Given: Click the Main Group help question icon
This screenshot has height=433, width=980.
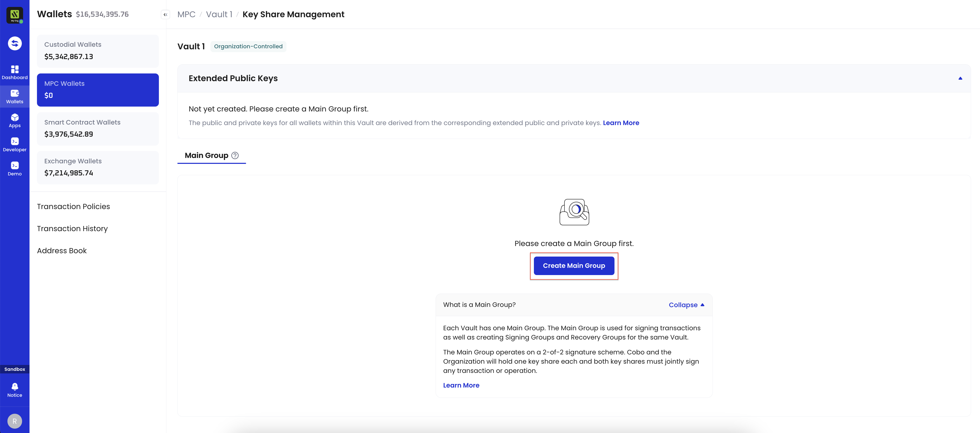Looking at the screenshot, I should pos(235,155).
